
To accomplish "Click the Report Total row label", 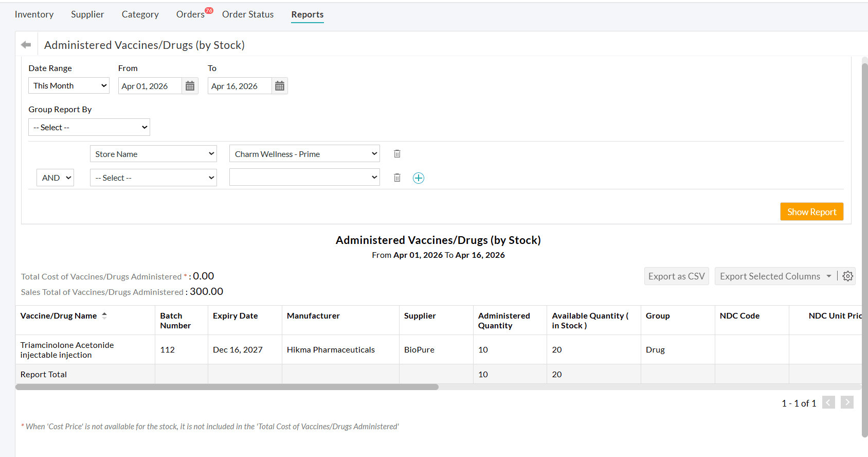I will tap(44, 375).
